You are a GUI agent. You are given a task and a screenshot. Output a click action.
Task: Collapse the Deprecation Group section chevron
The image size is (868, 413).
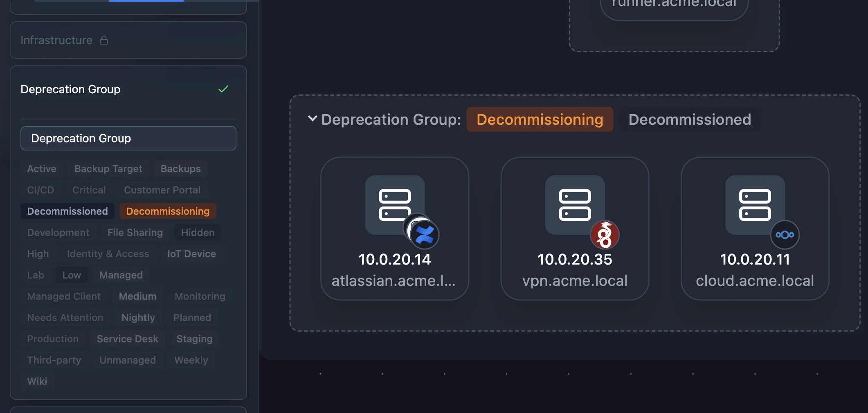313,119
